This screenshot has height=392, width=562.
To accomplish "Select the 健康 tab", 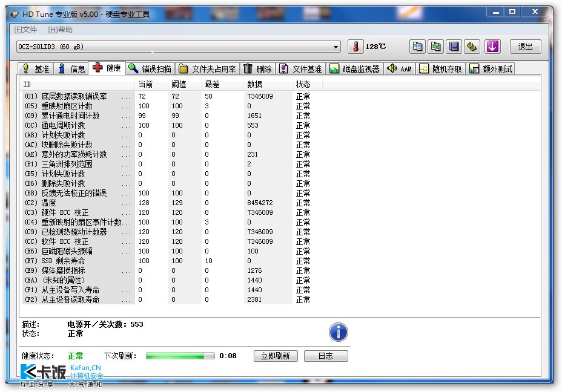I will [107, 68].
